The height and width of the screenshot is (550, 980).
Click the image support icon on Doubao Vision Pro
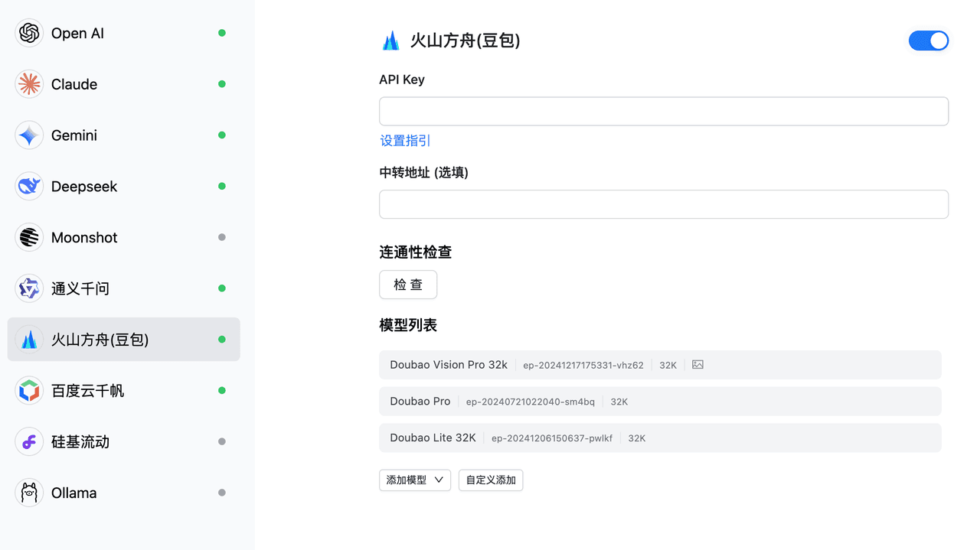click(x=697, y=365)
